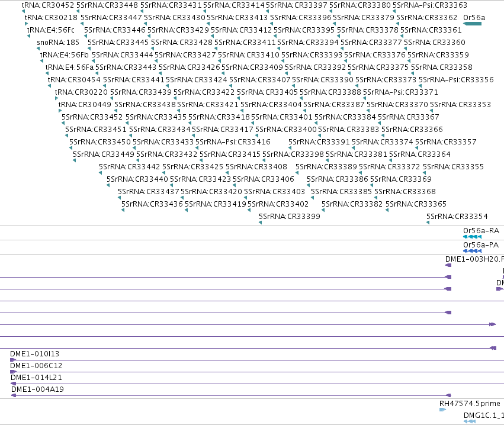Click the 5SrRNA:CR33386 label
Viewport: 504px width, 425px height.
coord(338,179)
